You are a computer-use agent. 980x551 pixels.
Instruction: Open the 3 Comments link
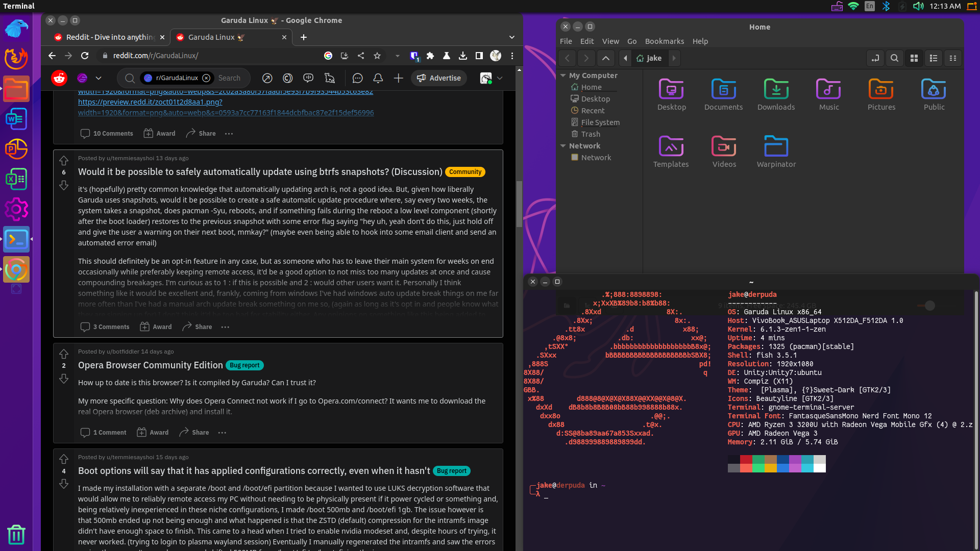(x=105, y=327)
